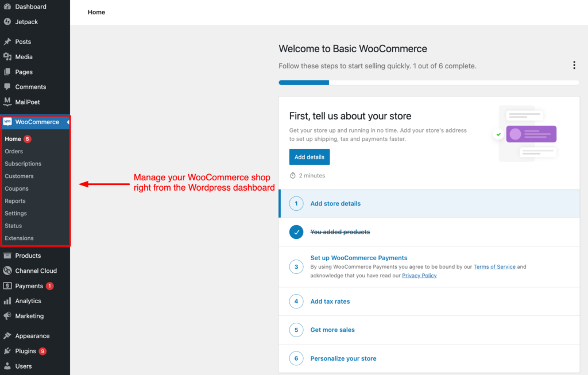Screen dimensions: 588x375
Task: Open the Channel Cloud menu item
Action: 35,270
